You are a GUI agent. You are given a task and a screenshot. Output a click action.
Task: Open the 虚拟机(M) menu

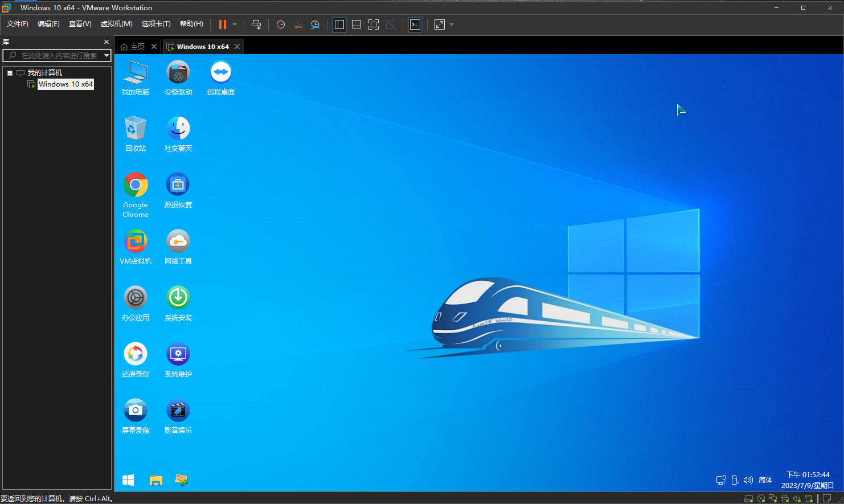(x=117, y=24)
